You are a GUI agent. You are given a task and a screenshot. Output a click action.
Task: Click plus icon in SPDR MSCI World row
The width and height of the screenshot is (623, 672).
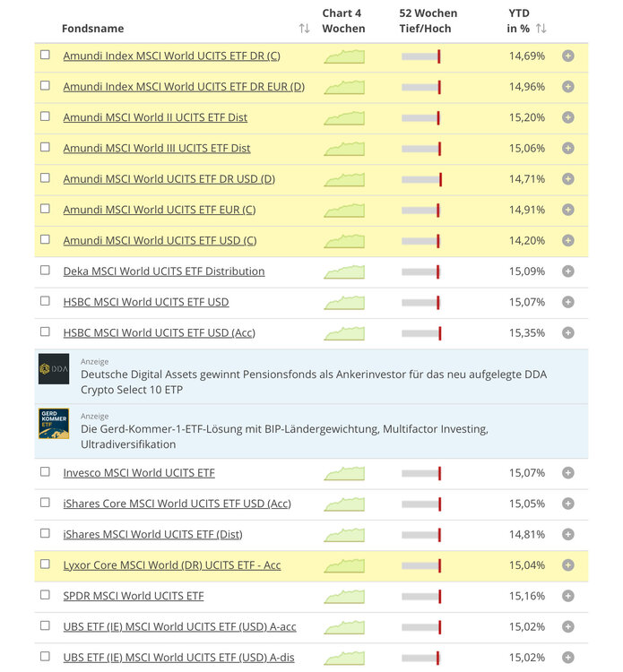[567, 596]
